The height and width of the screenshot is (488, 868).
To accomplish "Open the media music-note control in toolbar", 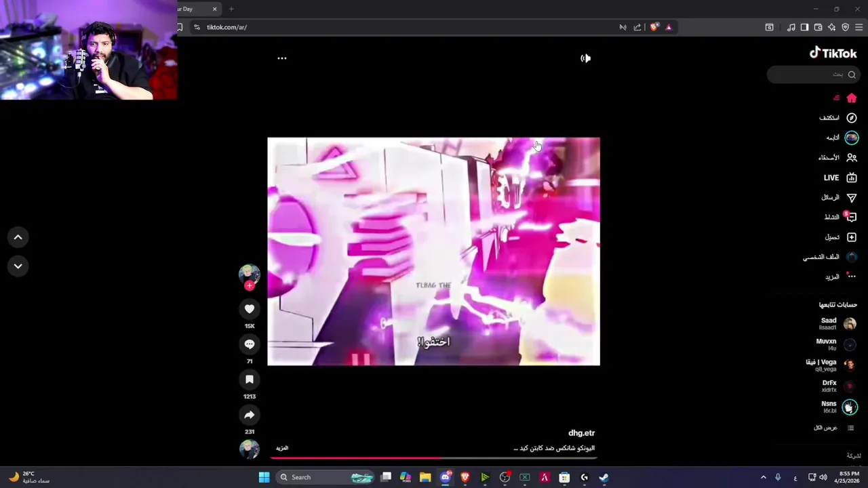I will coord(791,27).
